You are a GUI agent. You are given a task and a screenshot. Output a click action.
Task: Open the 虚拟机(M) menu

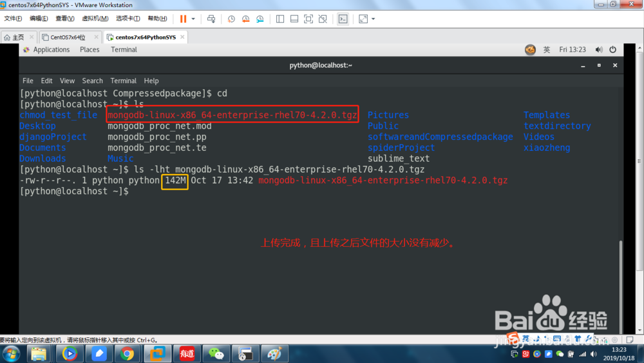tap(95, 19)
